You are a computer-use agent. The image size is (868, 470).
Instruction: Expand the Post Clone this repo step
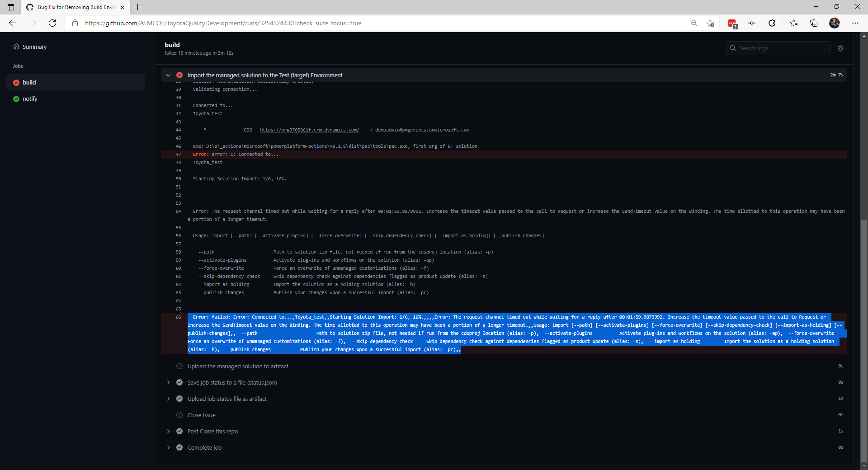coord(168,431)
